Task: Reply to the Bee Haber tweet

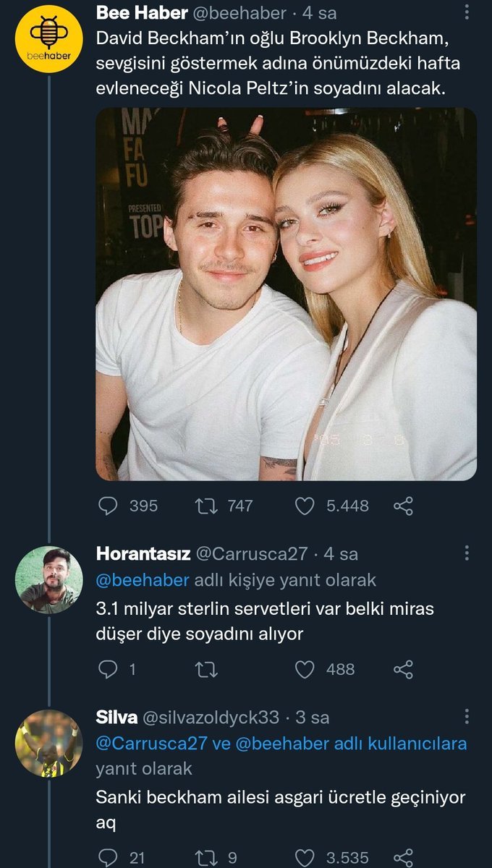Action: pos(107,506)
